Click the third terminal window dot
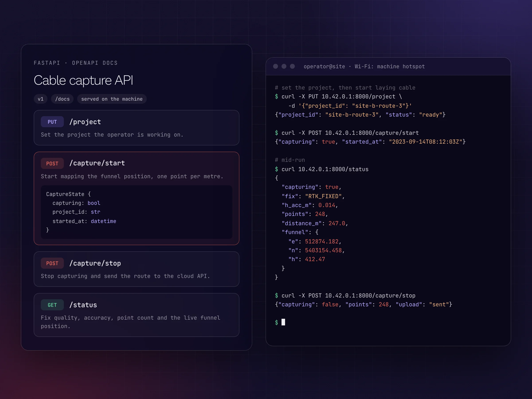 click(292, 66)
